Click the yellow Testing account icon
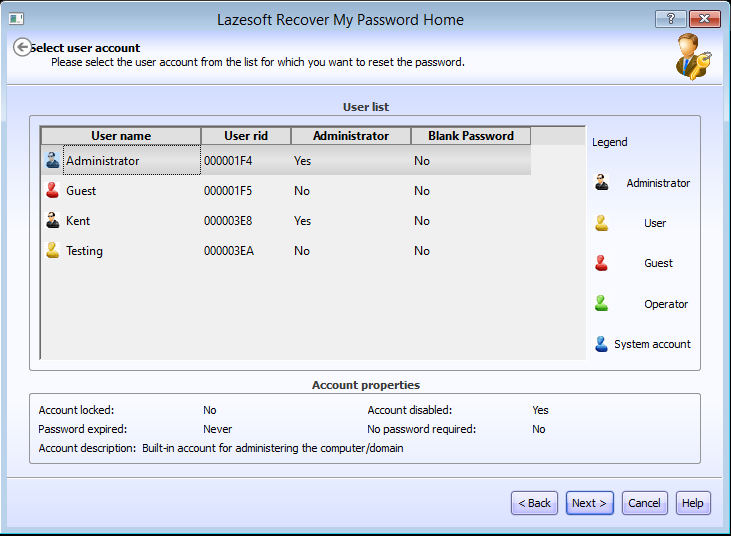The width and height of the screenshot is (731, 536). pyautogui.click(x=53, y=250)
